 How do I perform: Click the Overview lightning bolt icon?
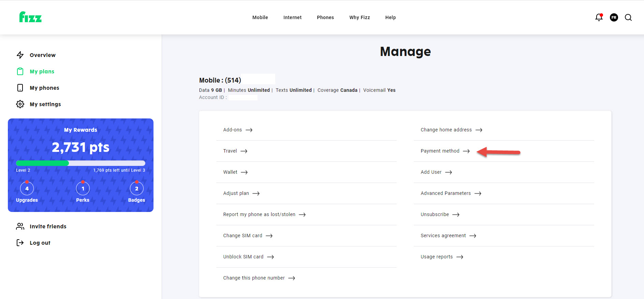click(x=20, y=55)
